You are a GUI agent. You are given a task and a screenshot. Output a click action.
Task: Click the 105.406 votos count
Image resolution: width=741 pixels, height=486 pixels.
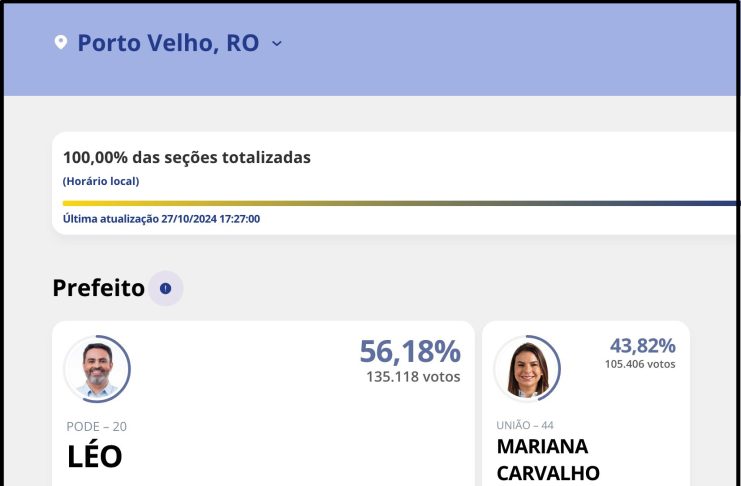click(x=640, y=364)
